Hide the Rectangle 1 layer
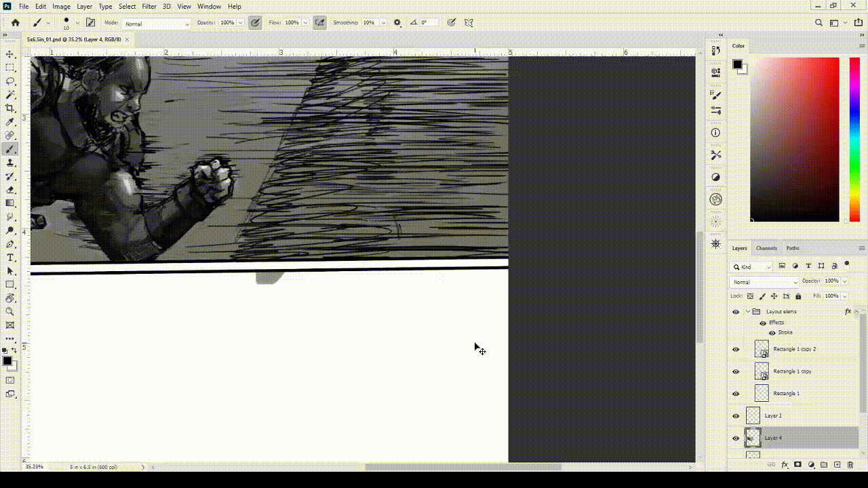This screenshot has width=868, height=488. pos(736,394)
